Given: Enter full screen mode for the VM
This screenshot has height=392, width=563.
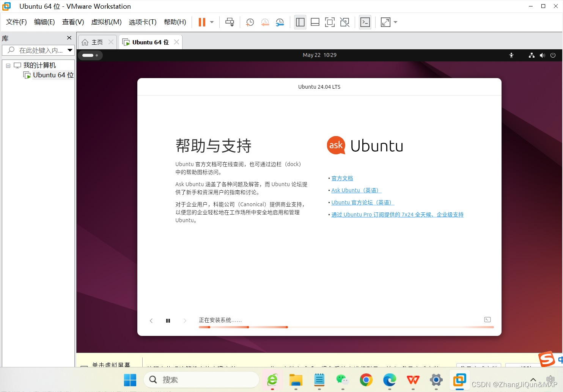Looking at the screenshot, I should [x=330, y=22].
